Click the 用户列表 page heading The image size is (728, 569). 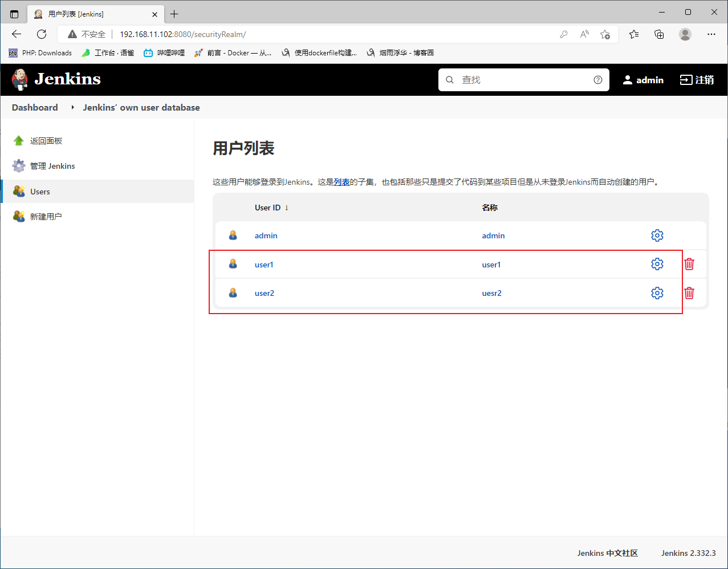tap(243, 148)
